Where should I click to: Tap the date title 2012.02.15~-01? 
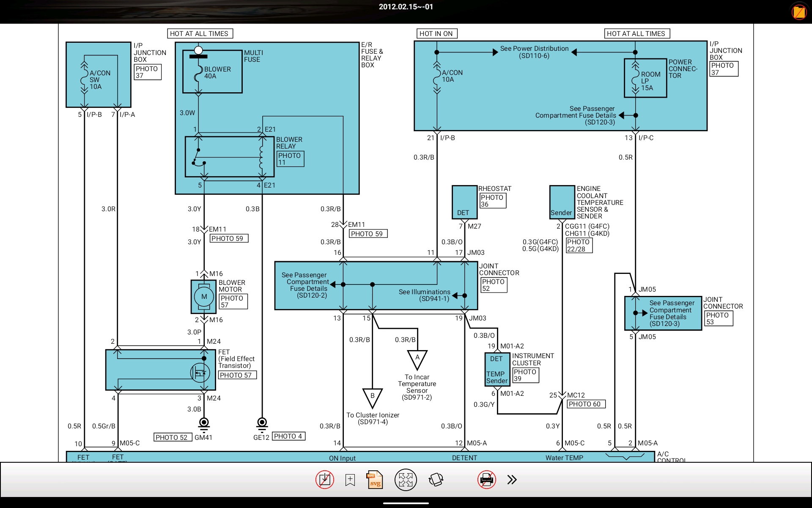406,7
